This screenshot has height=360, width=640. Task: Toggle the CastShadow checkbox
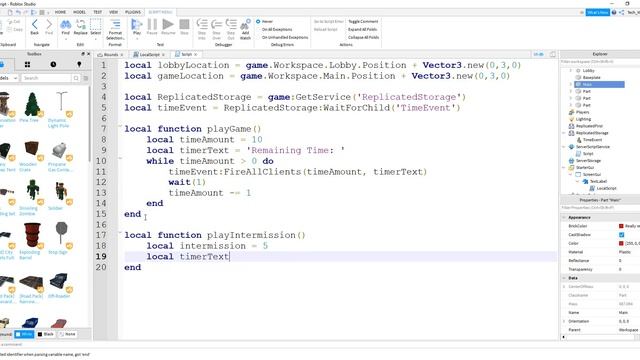coord(621,235)
